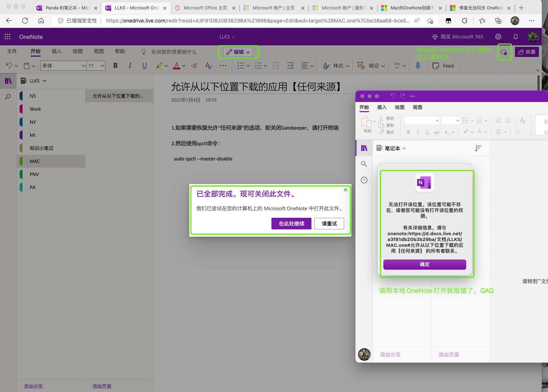The width and height of the screenshot is (548, 392).
Task: Open the 笔记本 dropdown in desktop OneNote
Action: [x=392, y=148]
